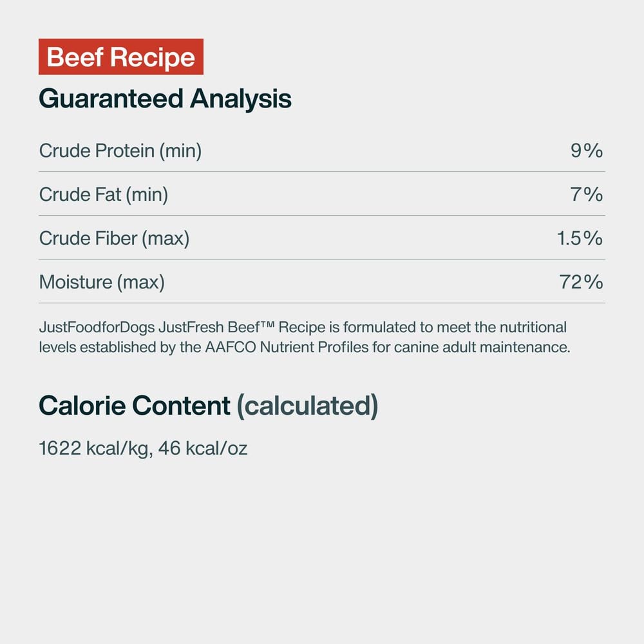Select the Guaranteed Analysis heading

(165, 99)
